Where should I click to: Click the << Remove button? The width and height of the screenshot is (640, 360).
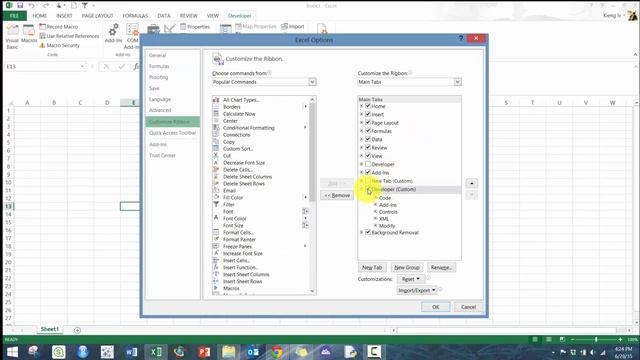point(337,196)
